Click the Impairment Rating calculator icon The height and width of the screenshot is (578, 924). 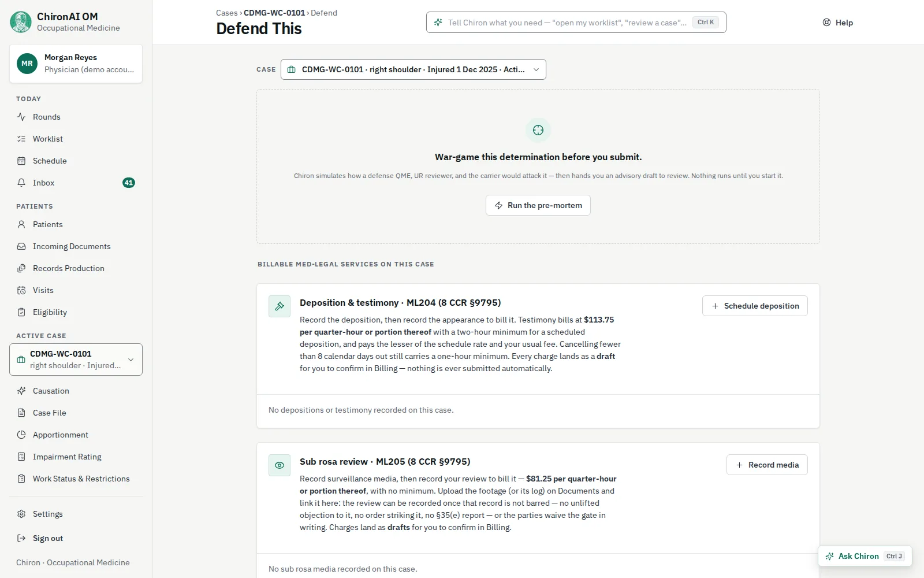[x=21, y=457]
